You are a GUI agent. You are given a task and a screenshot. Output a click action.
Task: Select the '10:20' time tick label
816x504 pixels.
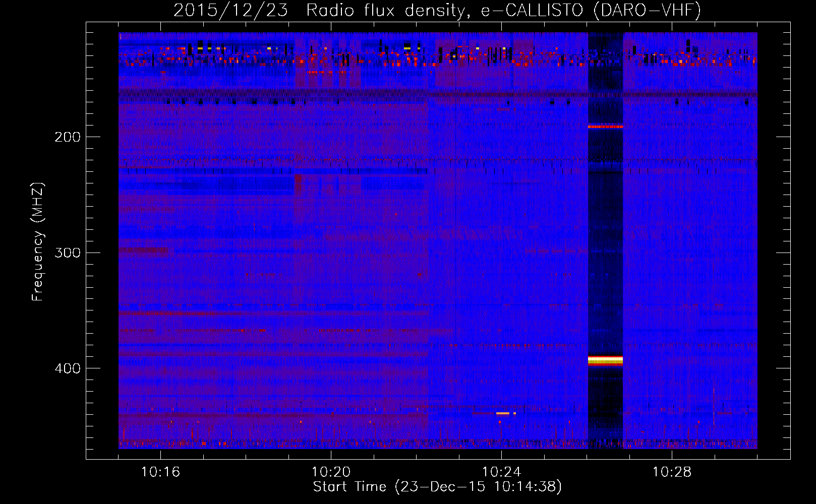point(331,472)
